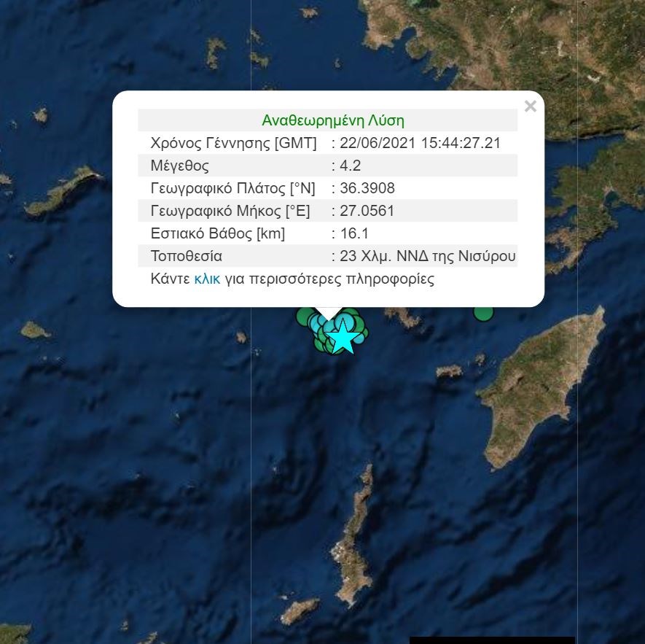Click the isolated green marker near Rhodes
The height and width of the screenshot is (644, 645).
point(483,314)
